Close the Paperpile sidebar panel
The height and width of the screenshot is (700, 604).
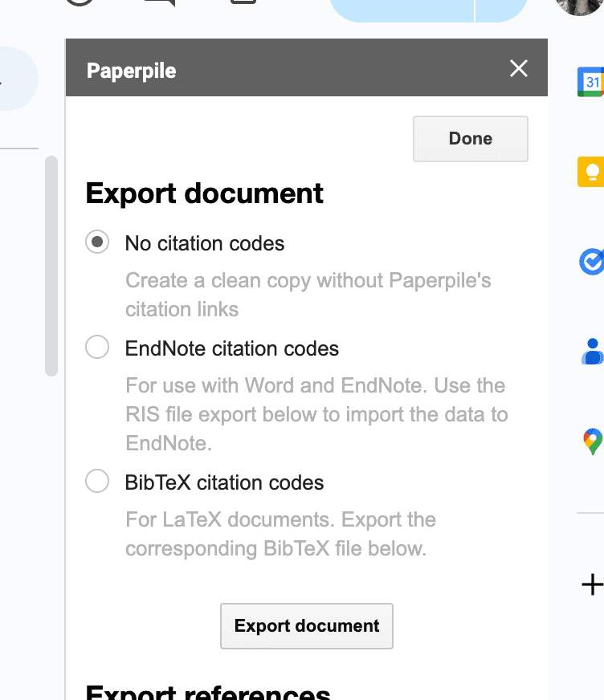(x=519, y=69)
